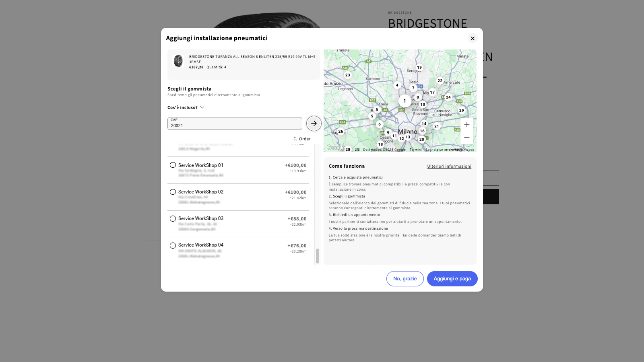Screen dimensions: 644x362
Task: Click the "3. Richiedi un appuntamento" step
Action: 354,215
